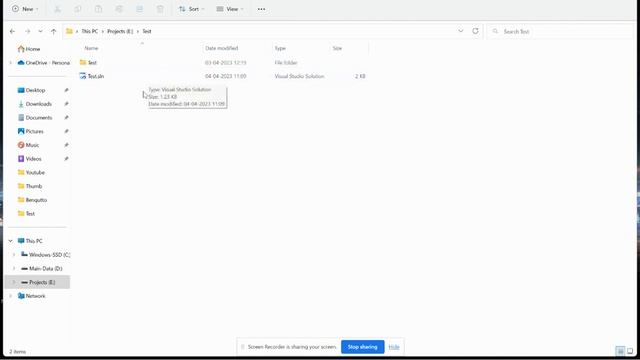The image size is (640, 360).
Task: Click the Test.sln solution file icon
Action: tap(83, 76)
